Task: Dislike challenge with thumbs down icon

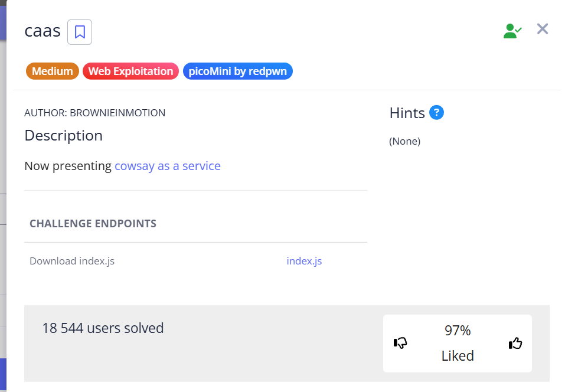Action: click(400, 343)
